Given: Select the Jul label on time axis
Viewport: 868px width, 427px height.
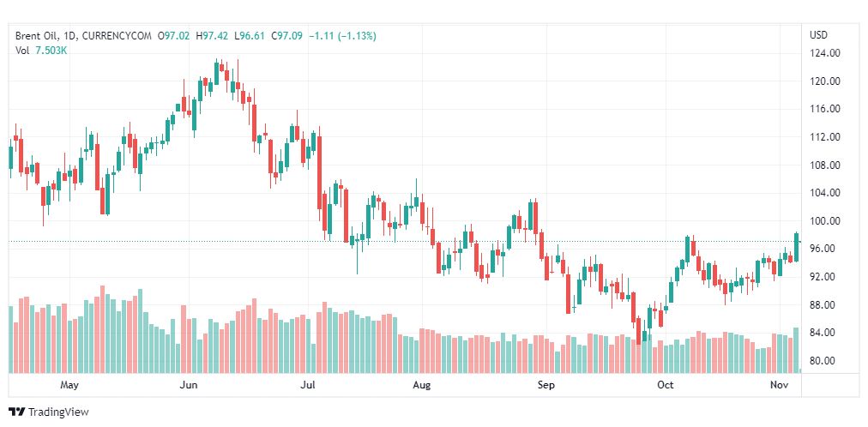Looking at the screenshot, I should pyautogui.click(x=307, y=386).
